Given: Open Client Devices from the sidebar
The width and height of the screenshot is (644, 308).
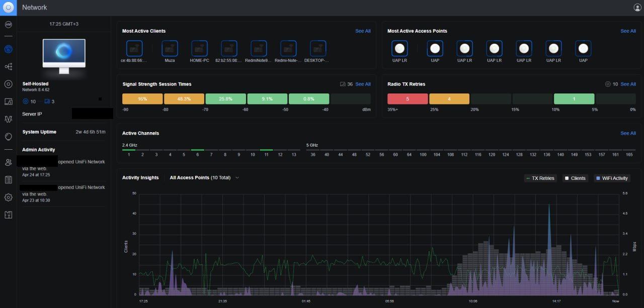Looking at the screenshot, I should click(x=8, y=101).
